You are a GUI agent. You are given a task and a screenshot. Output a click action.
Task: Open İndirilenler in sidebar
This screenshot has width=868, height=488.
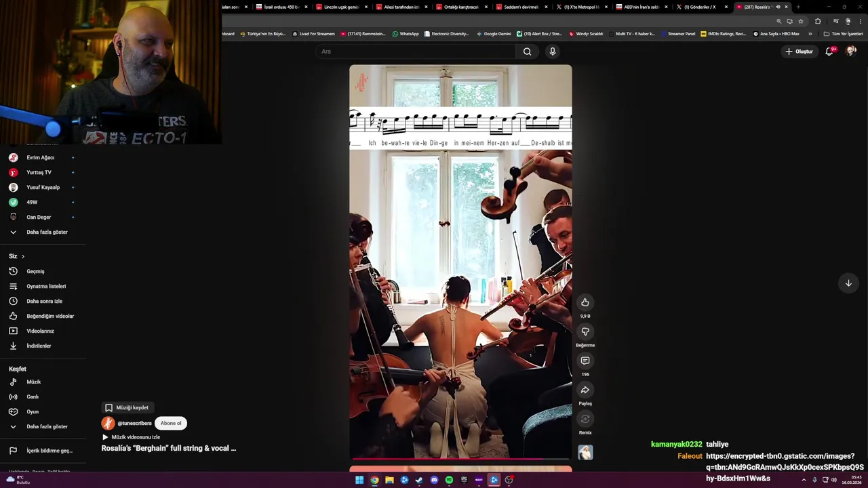[43, 346]
